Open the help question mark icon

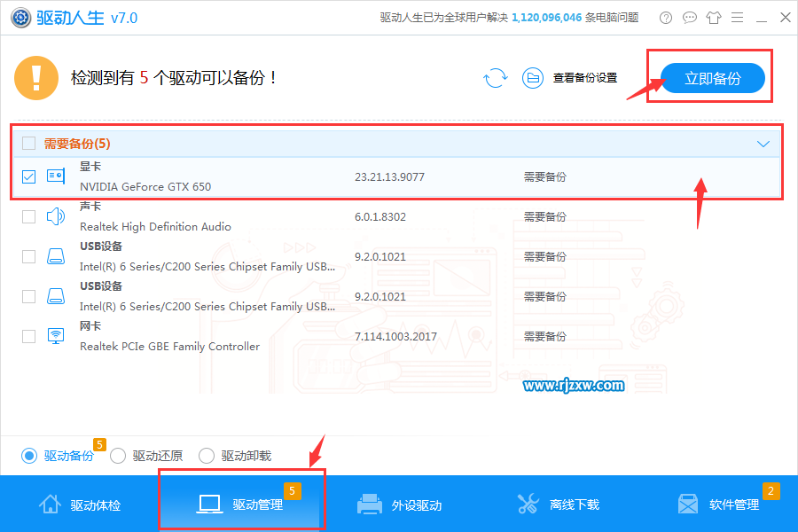point(666,18)
